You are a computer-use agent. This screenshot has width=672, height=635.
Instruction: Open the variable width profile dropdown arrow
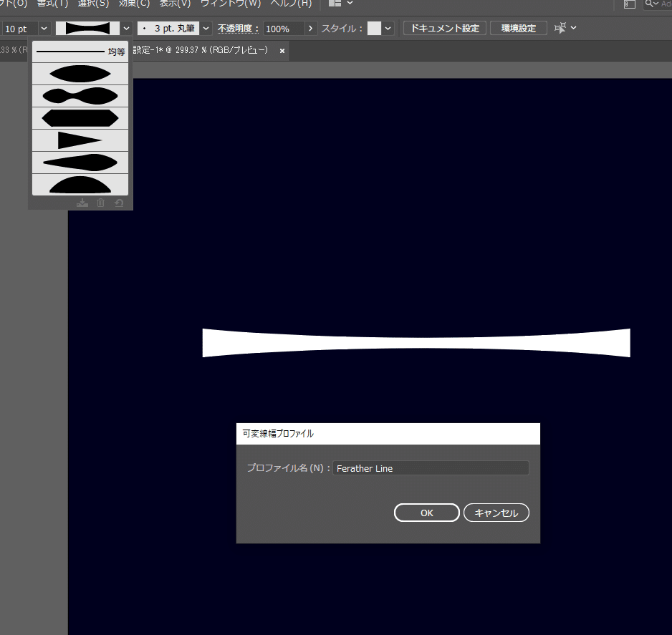(x=126, y=29)
